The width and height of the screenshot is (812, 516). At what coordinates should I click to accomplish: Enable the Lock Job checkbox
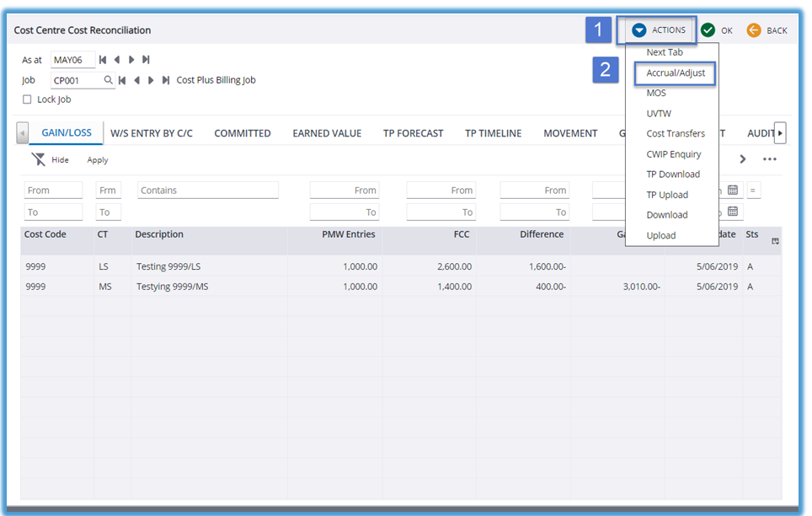27,99
